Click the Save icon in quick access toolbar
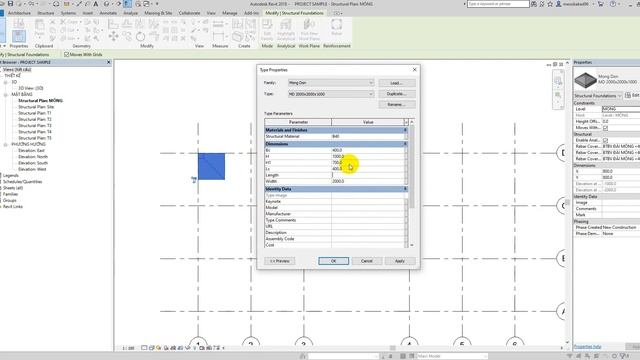The height and width of the screenshot is (360, 640). (x=11, y=4)
